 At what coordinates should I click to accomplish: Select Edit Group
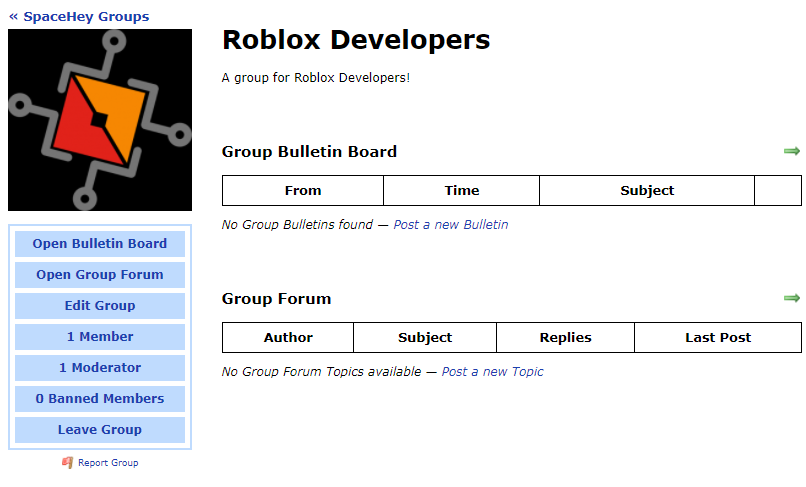pos(100,305)
